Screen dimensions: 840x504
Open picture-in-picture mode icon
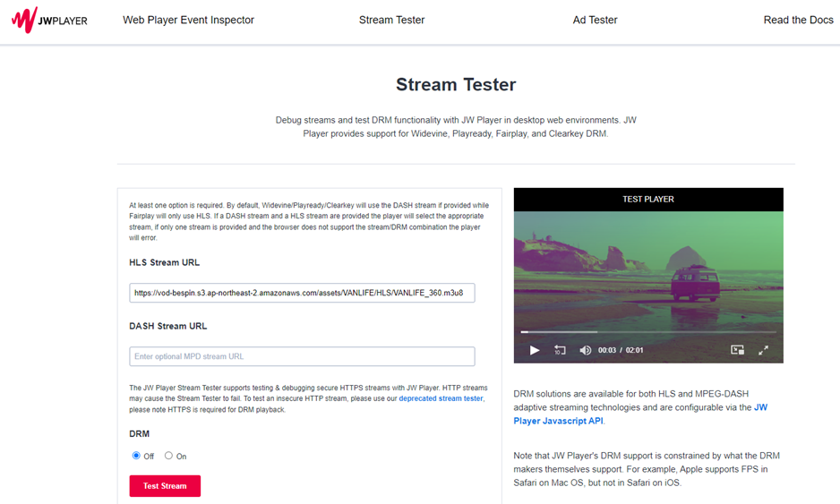(x=738, y=350)
